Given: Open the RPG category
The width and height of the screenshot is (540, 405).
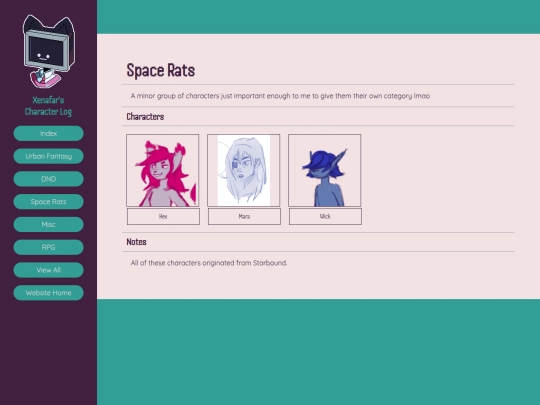Looking at the screenshot, I should pos(49,247).
